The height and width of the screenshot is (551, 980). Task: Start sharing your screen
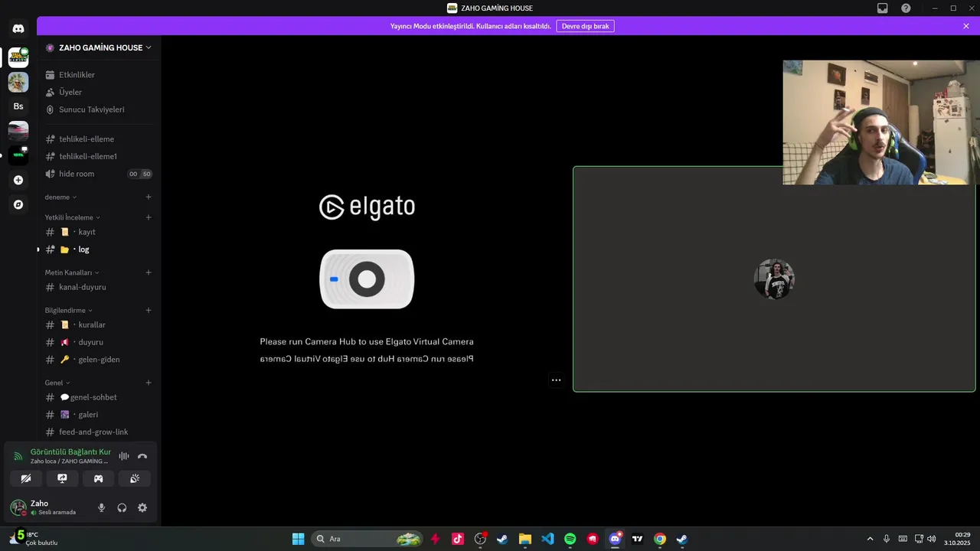(62, 478)
